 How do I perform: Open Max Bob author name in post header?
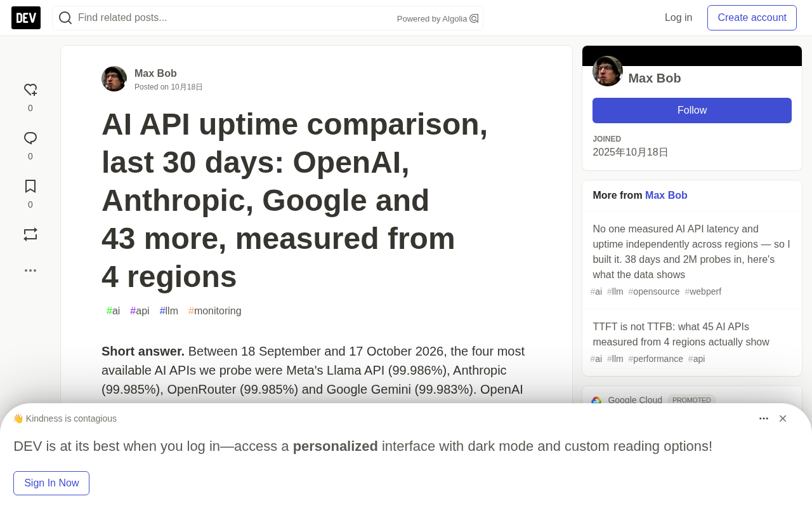[155, 74]
